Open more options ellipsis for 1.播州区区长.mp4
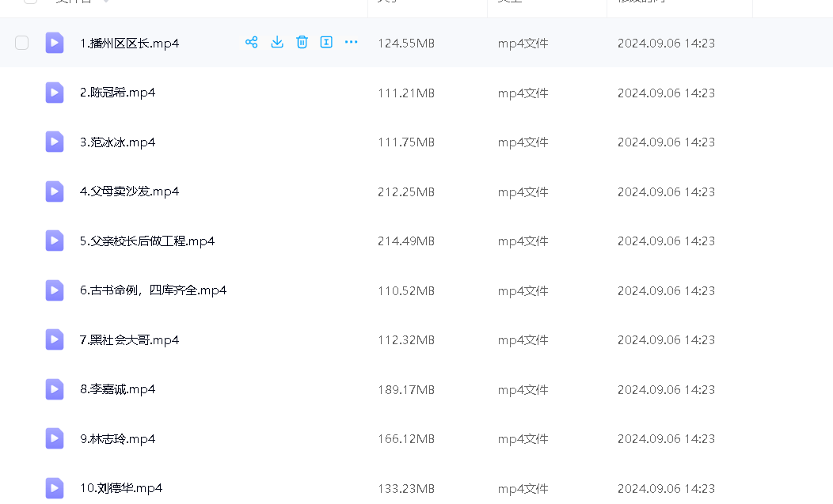The height and width of the screenshot is (504, 833). coord(352,43)
